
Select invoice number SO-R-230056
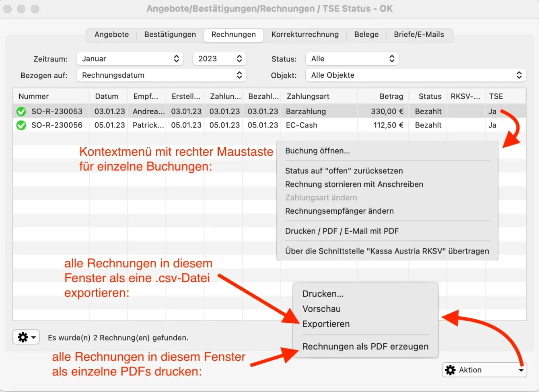pos(57,125)
